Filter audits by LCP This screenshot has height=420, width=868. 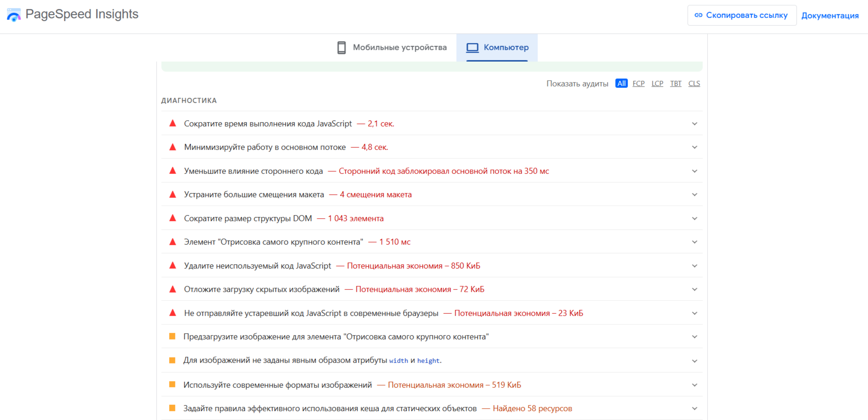pyautogui.click(x=657, y=83)
